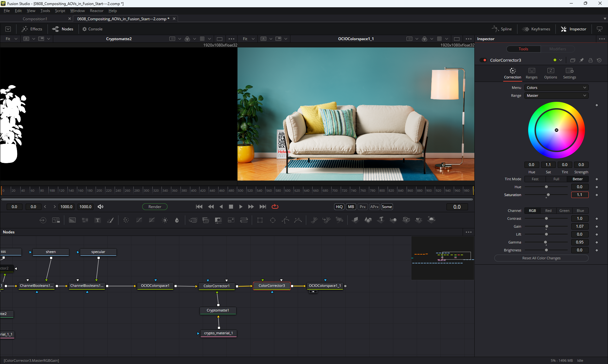Add an Ellipse mask tool from toolbar
Screen dimensions: 608x364
click(273, 220)
